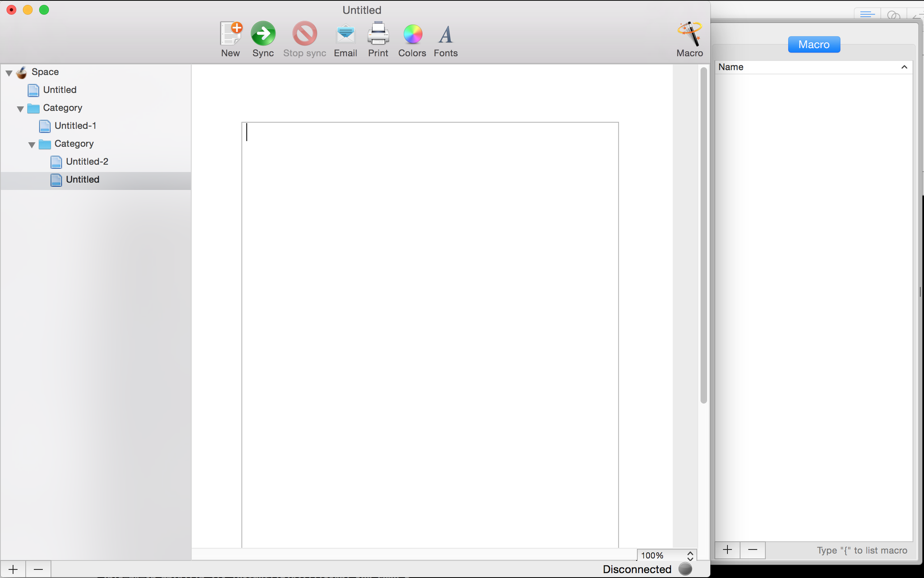Viewport: 924px width, 578px height.
Task: Collapse the nested Category folder
Action: pyautogui.click(x=32, y=145)
